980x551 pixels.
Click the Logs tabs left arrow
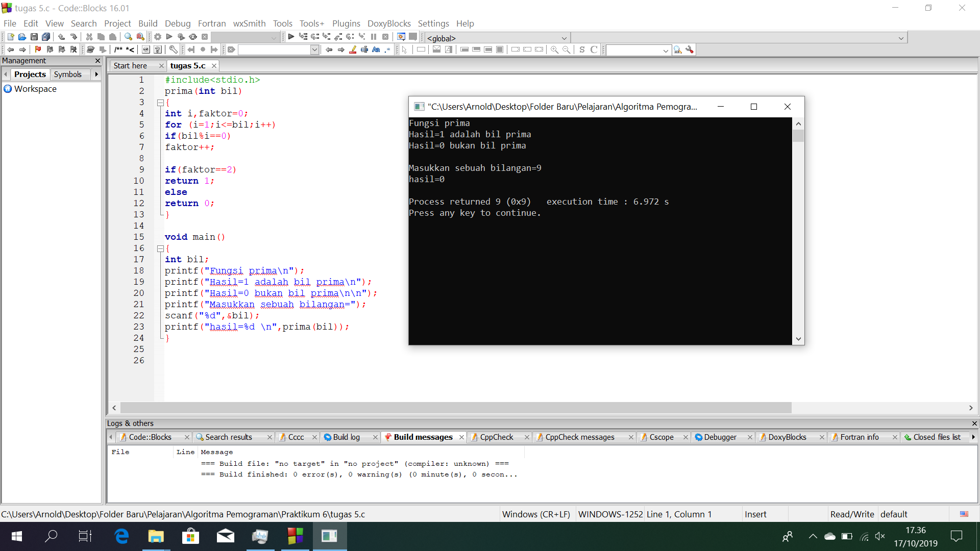click(111, 437)
